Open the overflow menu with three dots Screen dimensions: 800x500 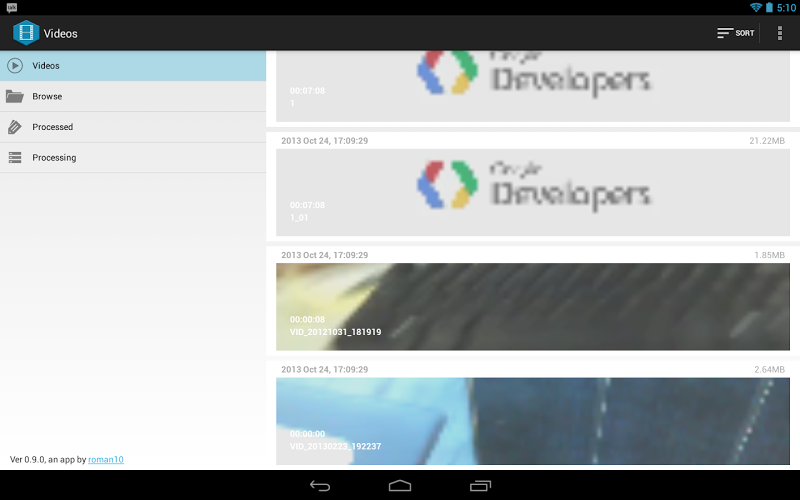click(780, 33)
